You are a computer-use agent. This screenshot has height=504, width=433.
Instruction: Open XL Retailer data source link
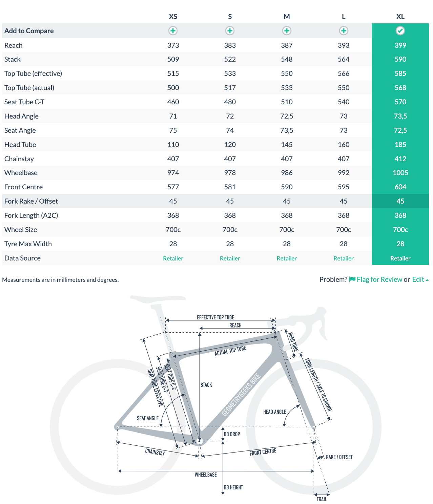(x=400, y=258)
